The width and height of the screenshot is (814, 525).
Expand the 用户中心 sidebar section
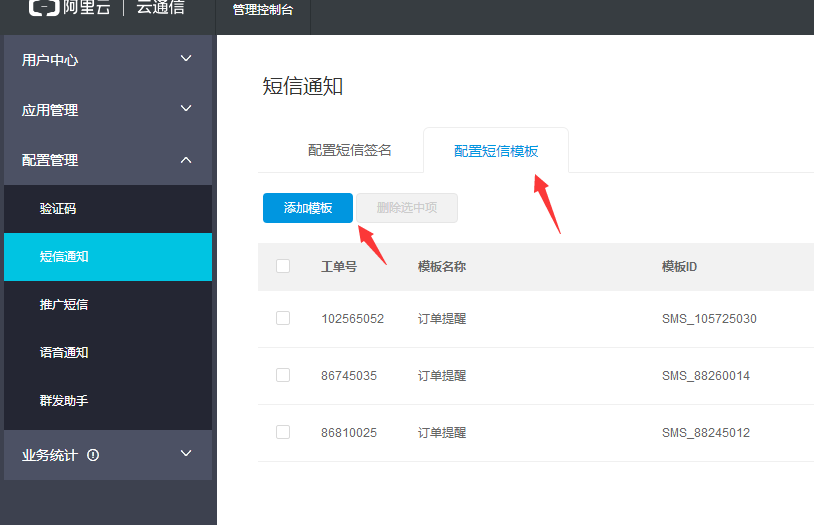click(108, 60)
